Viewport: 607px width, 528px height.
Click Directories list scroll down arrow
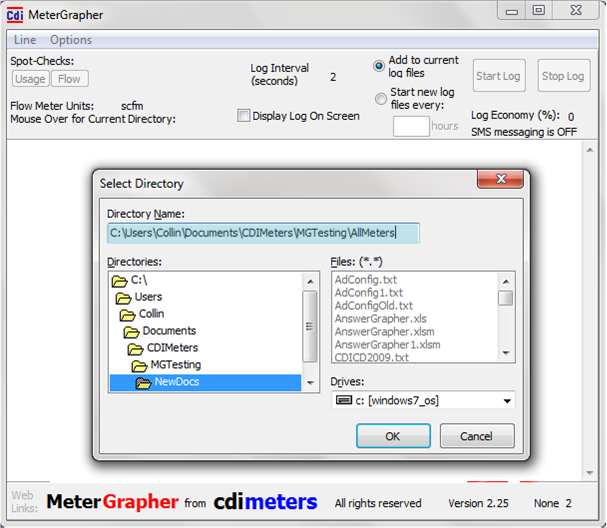[310, 382]
